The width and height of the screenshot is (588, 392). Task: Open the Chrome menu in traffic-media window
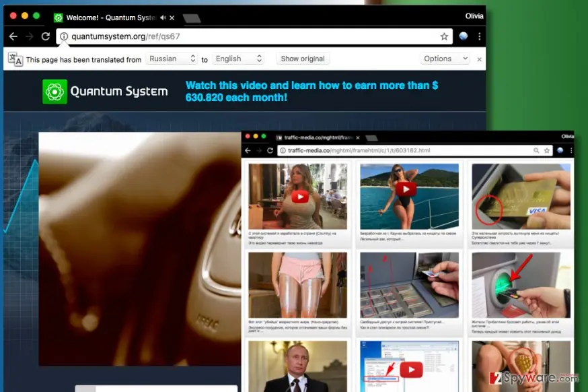(571, 151)
